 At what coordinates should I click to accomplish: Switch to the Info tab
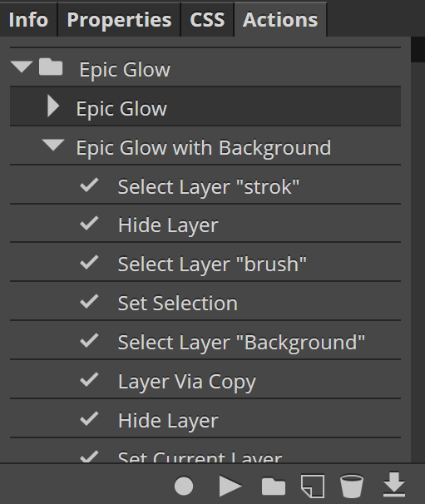pyautogui.click(x=28, y=19)
